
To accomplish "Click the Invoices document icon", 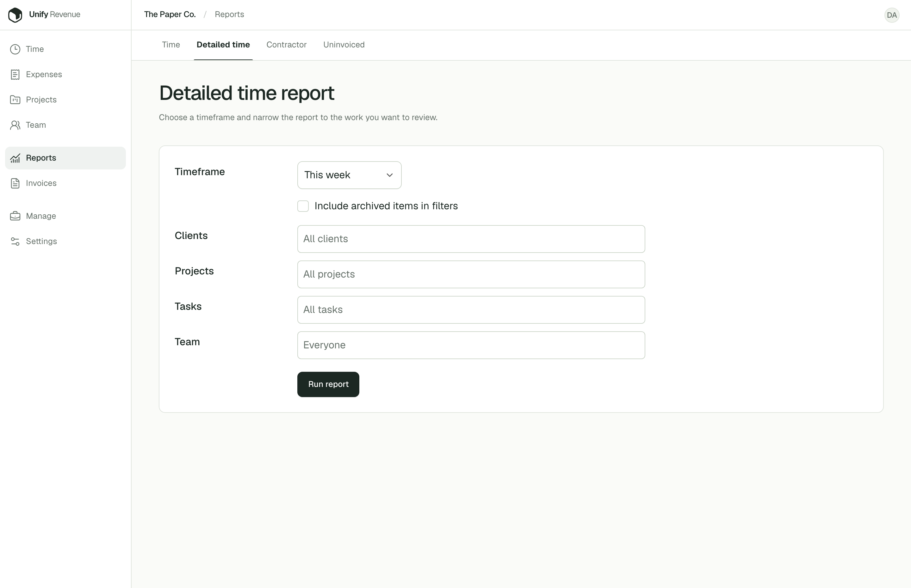I will [15, 183].
